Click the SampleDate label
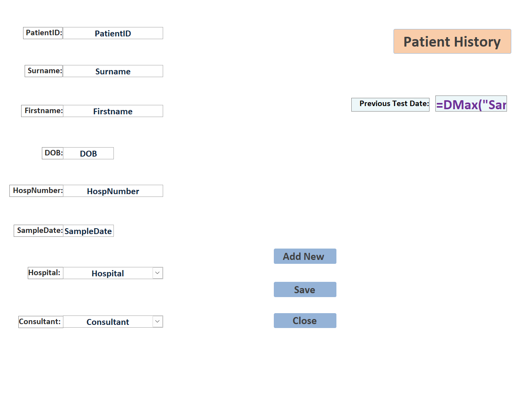The height and width of the screenshot is (402, 532). (x=39, y=231)
